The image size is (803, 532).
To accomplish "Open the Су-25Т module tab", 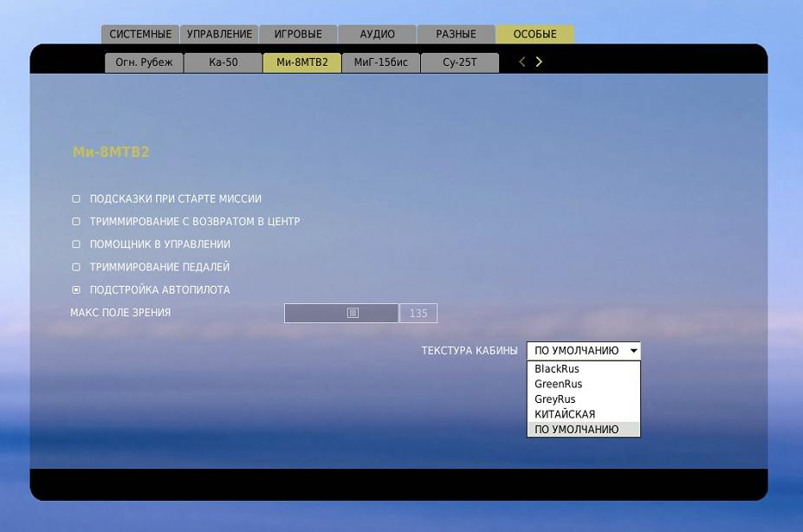I will 460,62.
